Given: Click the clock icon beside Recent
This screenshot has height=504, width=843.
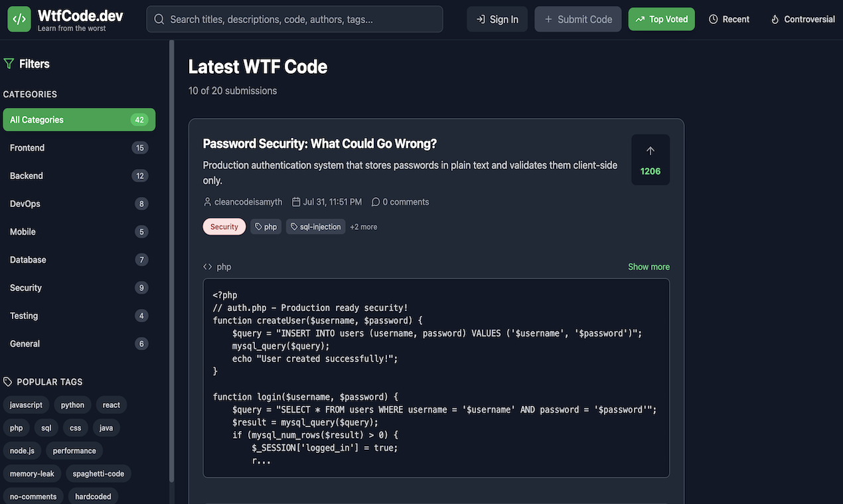Looking at the screenshot, I should tap(715, 19).
